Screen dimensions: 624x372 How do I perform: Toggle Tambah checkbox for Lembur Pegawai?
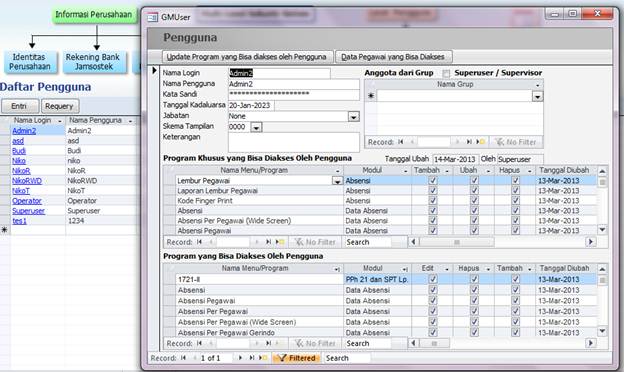(x=433, y=181)
